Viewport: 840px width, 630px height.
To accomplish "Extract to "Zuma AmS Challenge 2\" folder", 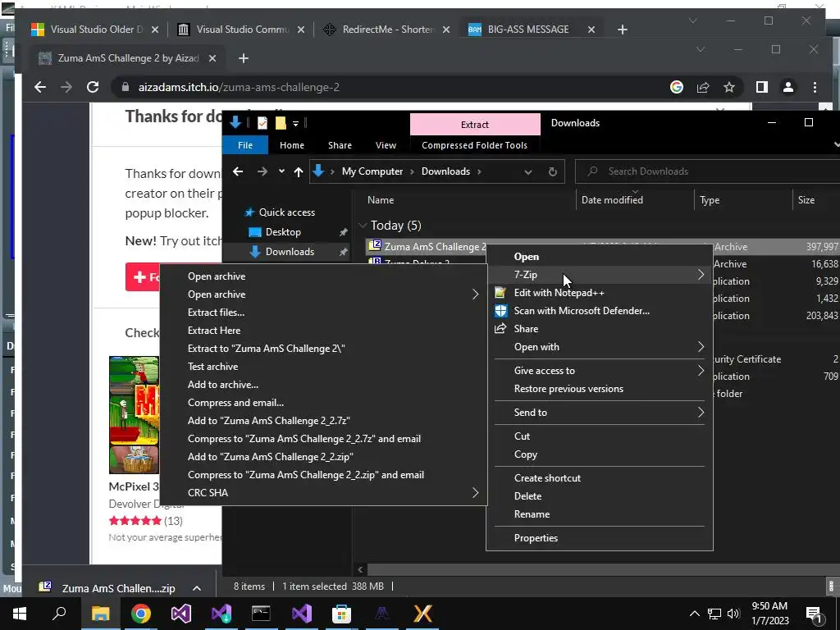I will [323, 349].
